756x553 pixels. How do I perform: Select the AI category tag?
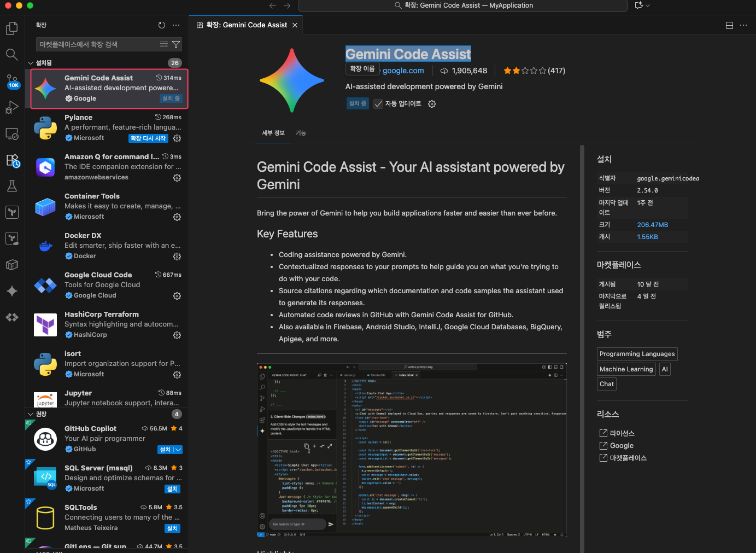tap(665, 369)
